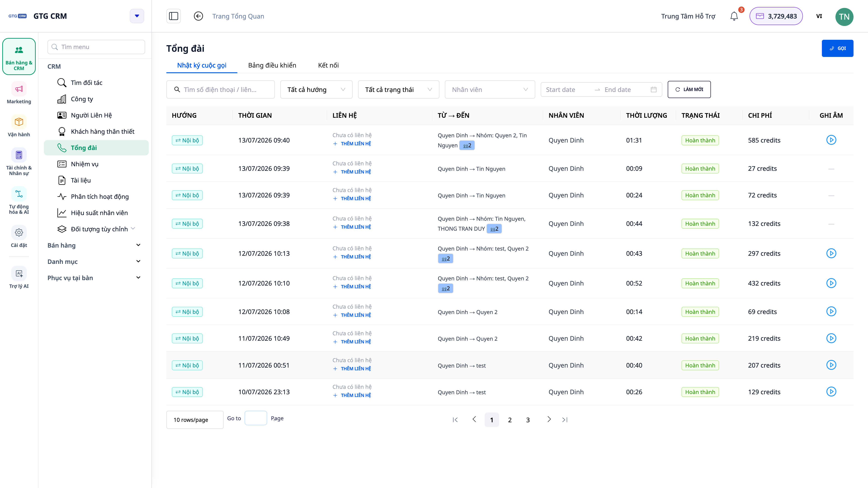This screenshot has height=488, width=868.
Task: Open the Tất cả hướng filter
Action: pos(316,90)
